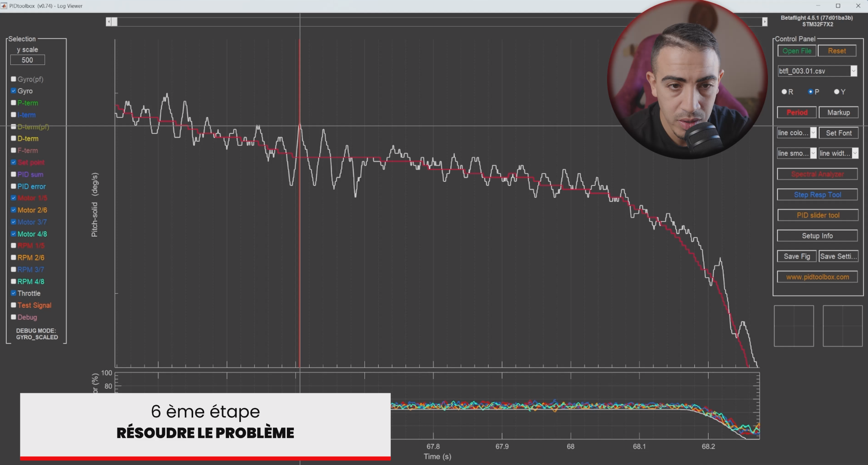
Task: Open the line smoothing dropdown
Action: (813, 154)
